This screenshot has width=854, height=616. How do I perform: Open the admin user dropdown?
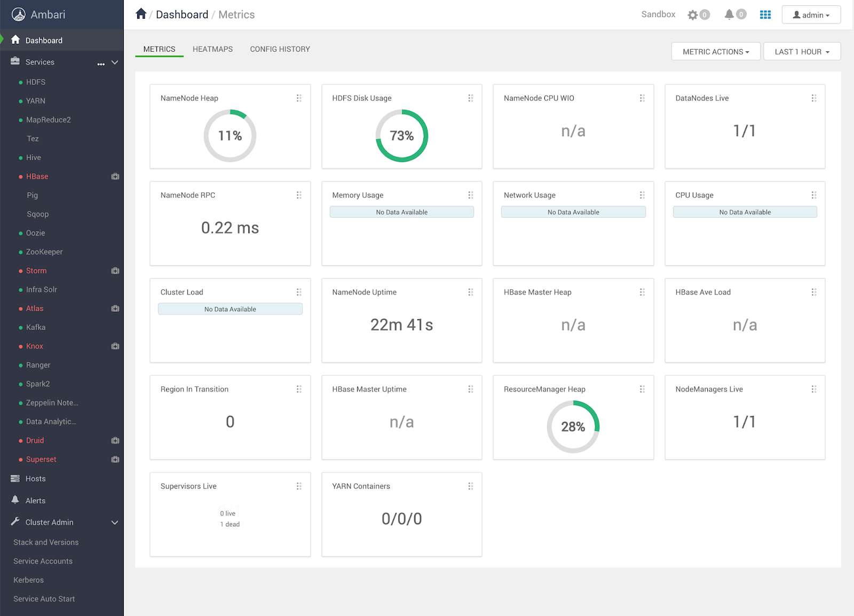point(811,15)
